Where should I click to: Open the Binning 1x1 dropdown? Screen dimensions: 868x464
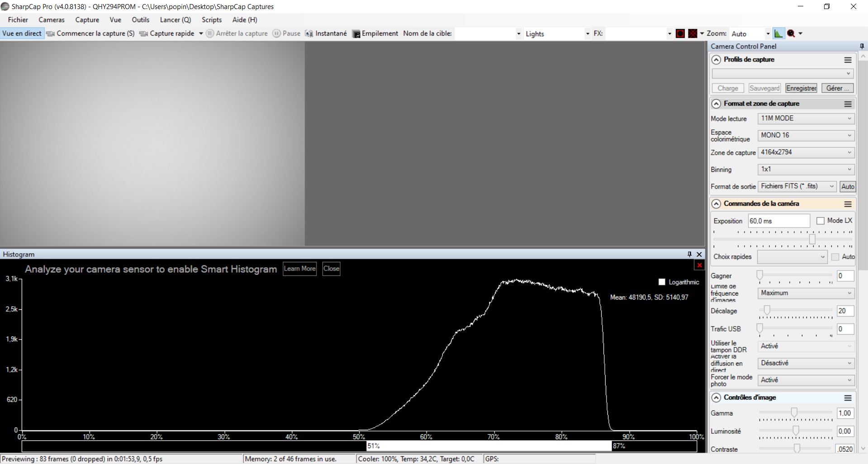806,169
